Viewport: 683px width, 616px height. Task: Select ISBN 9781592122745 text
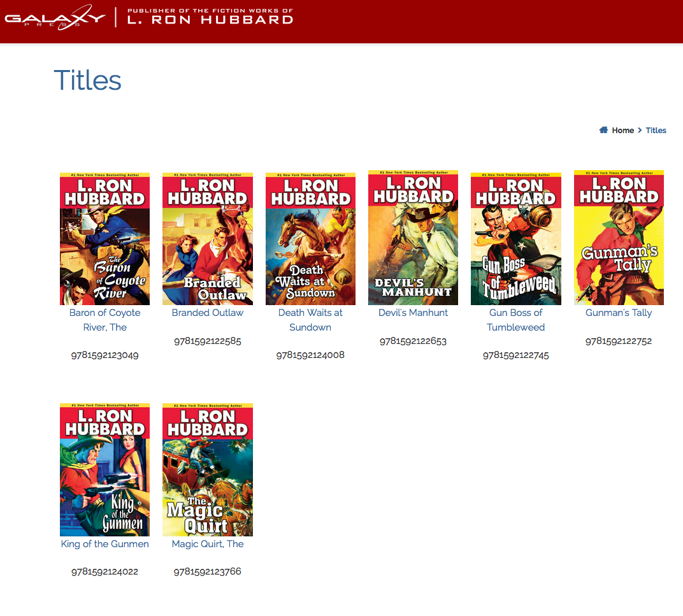click(x=515, y=355)
